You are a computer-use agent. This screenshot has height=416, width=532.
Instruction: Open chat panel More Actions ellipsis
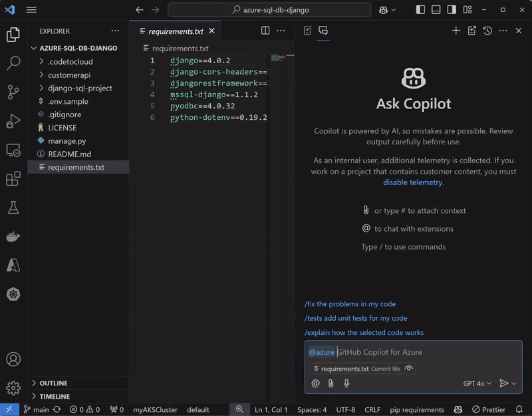click(x=503, y=31)
